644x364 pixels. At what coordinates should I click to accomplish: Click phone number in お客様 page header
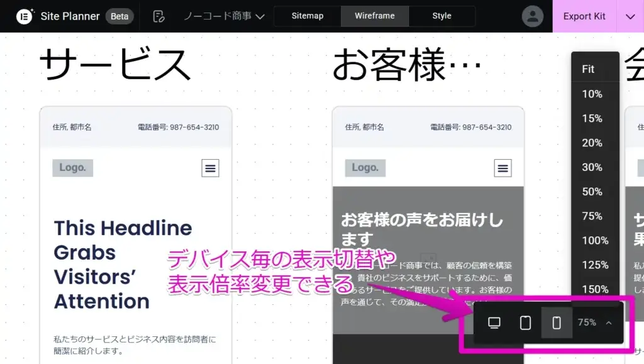point(470,127)
